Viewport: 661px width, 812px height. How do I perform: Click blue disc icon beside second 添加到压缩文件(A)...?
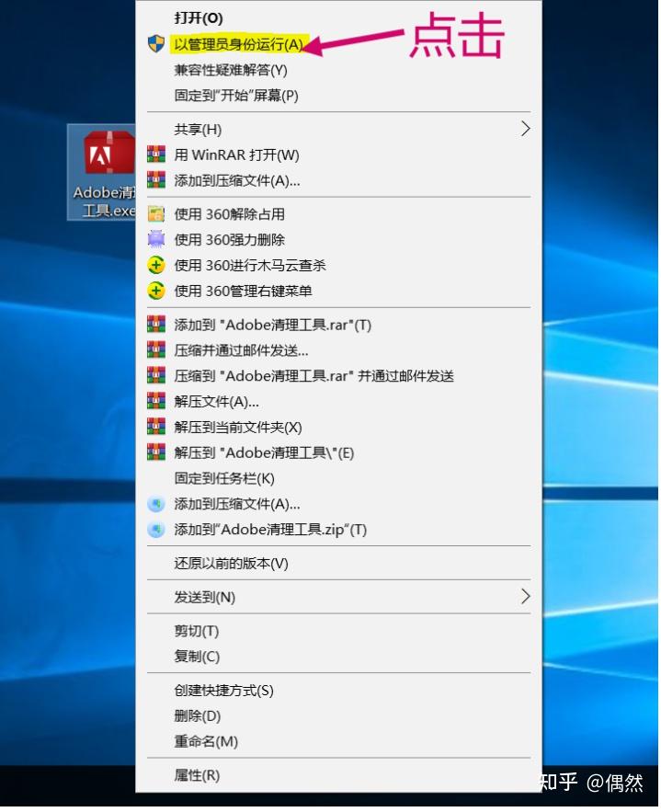pos(155,503)
